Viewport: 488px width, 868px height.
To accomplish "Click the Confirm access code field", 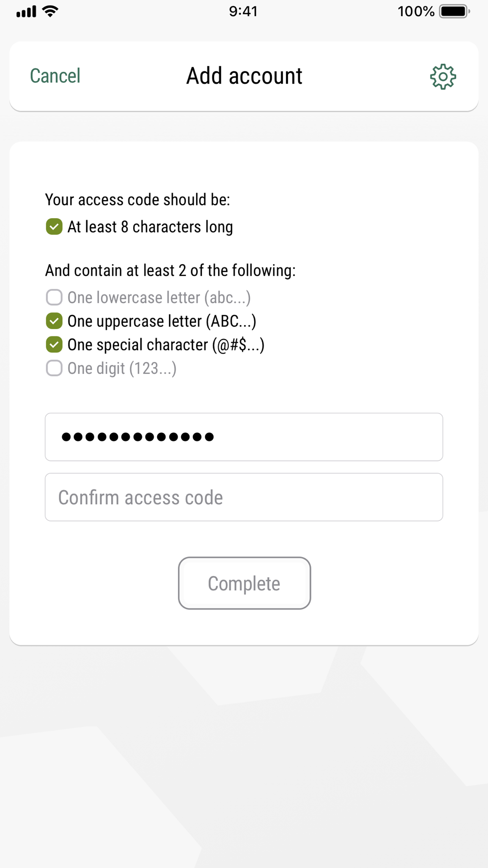I will coord(244,497).
